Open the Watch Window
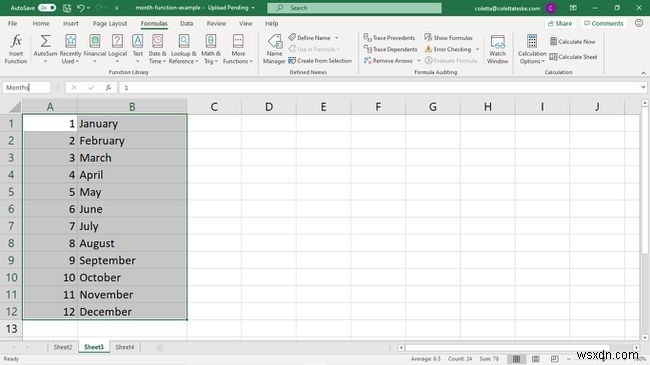This screenshot has width=650, height=365. pyautogui.click(x=497, y=49)
